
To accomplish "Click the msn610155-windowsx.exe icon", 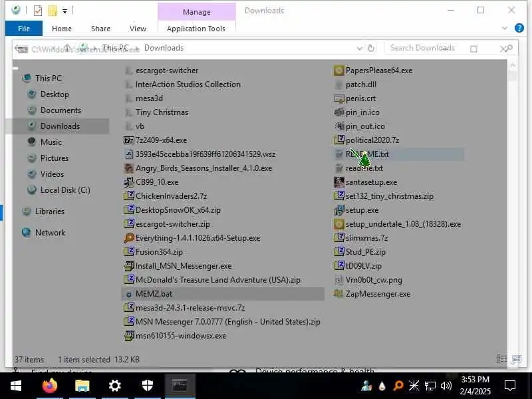I will (128, 336).
